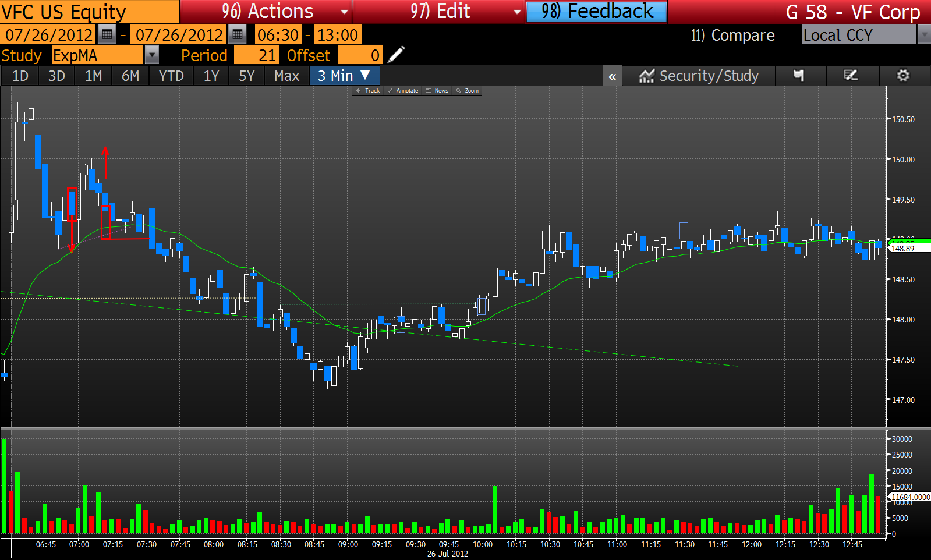This screenshot has height=560, width=931.
Task: Click the 12:45 time axis label
Action: pos(852,544)
